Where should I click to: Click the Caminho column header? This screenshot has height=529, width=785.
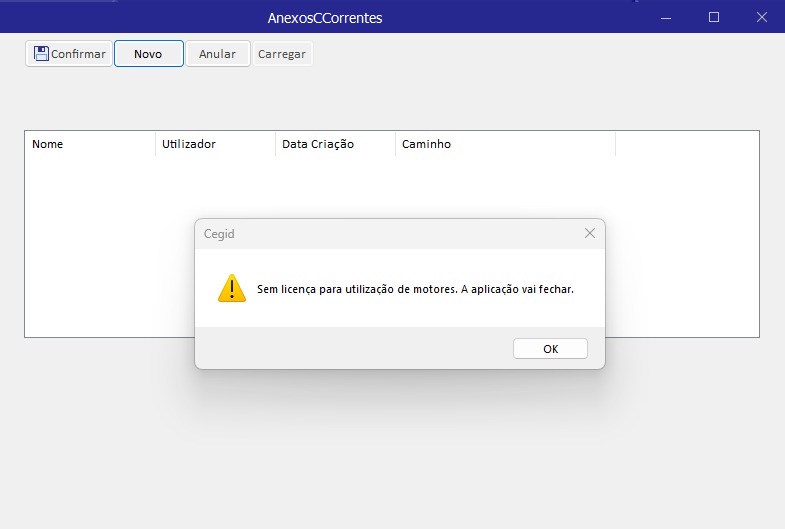tap(506, 144)
